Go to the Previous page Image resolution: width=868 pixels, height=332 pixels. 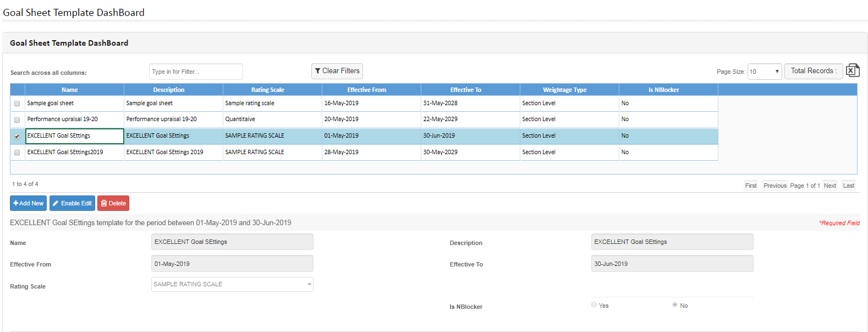tap(775, 186)
